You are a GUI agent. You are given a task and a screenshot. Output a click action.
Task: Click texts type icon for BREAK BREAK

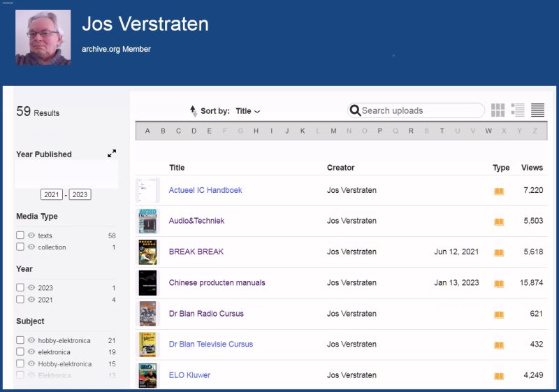(499, 253)
